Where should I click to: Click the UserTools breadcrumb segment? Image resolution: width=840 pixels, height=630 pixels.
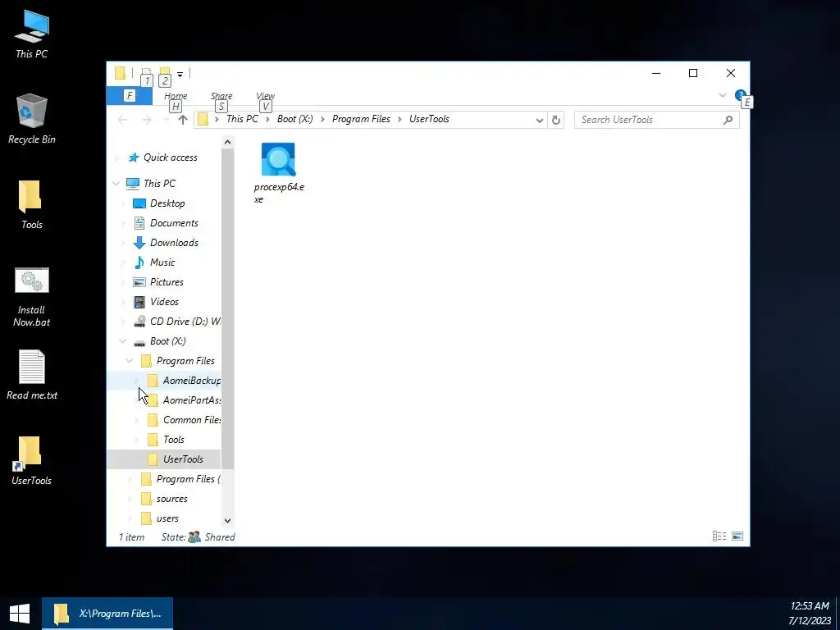pos(429,119)
